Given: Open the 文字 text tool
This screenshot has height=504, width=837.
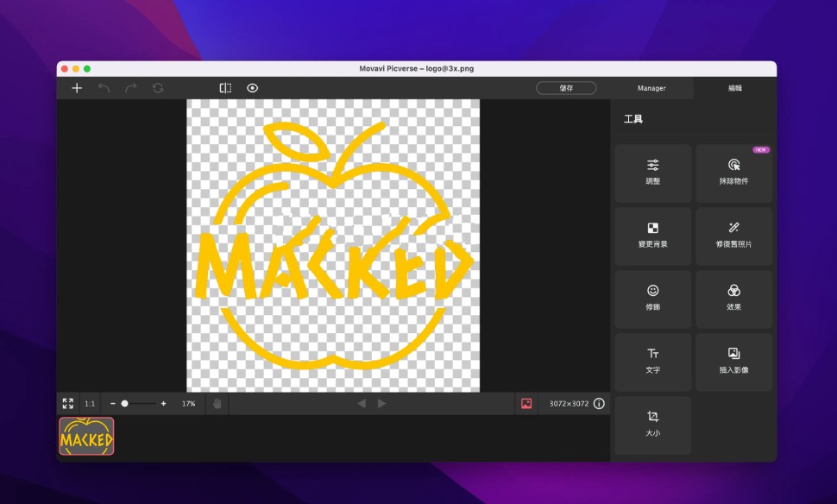Looking at the screenshot, I should coord(653,362).
